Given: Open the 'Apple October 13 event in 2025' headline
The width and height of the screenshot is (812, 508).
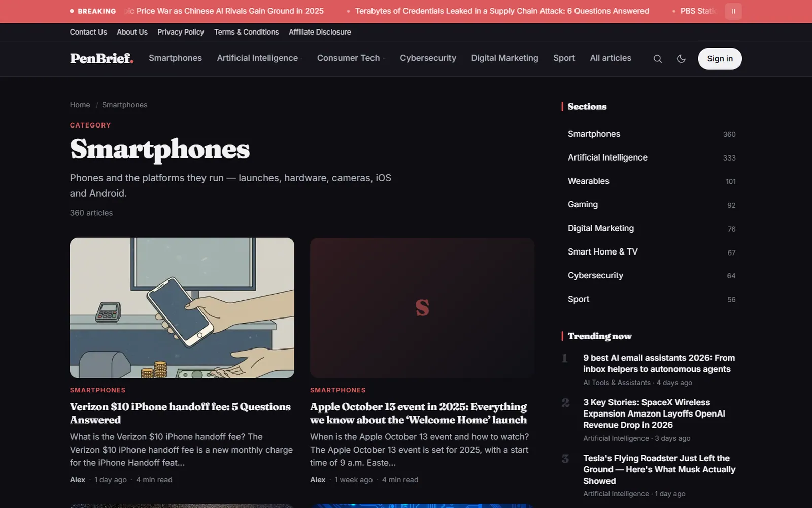Looking at the screenshot, I should (x=419, y=414).
